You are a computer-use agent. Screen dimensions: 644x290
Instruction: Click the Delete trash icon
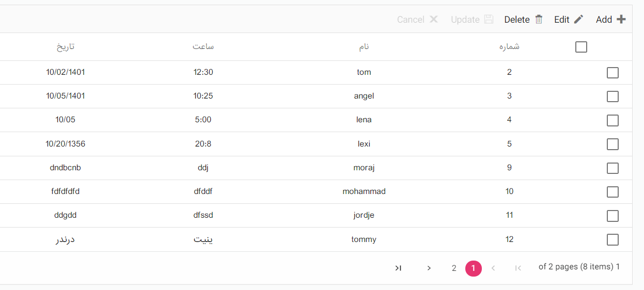(539, 20)
